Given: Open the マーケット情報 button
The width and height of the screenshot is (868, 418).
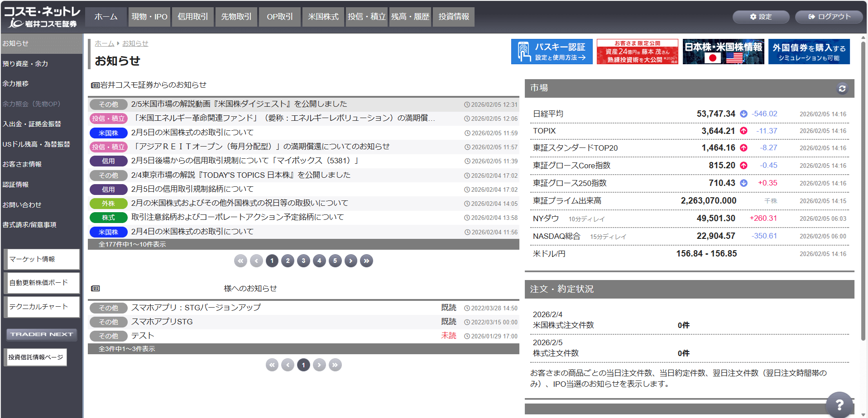Looking at the screenshot, I should pos(42,259).
